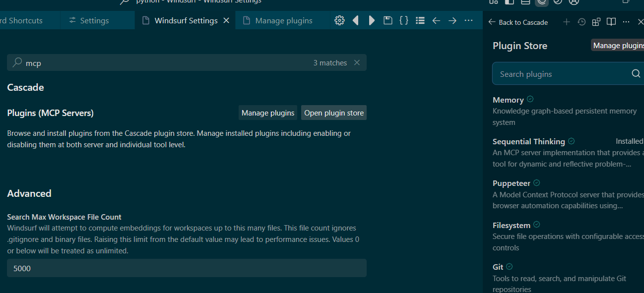Select the Windsurf Settings tab
Viewport: 644px width, 293px height.
[185, 20]
